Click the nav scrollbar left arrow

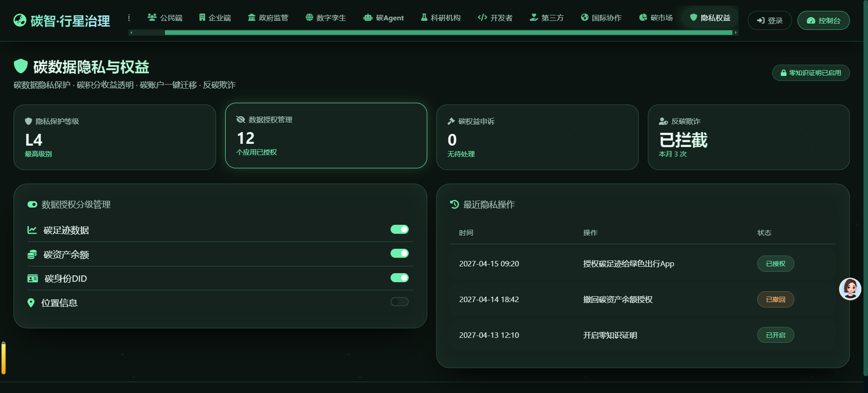pos(131,33)
